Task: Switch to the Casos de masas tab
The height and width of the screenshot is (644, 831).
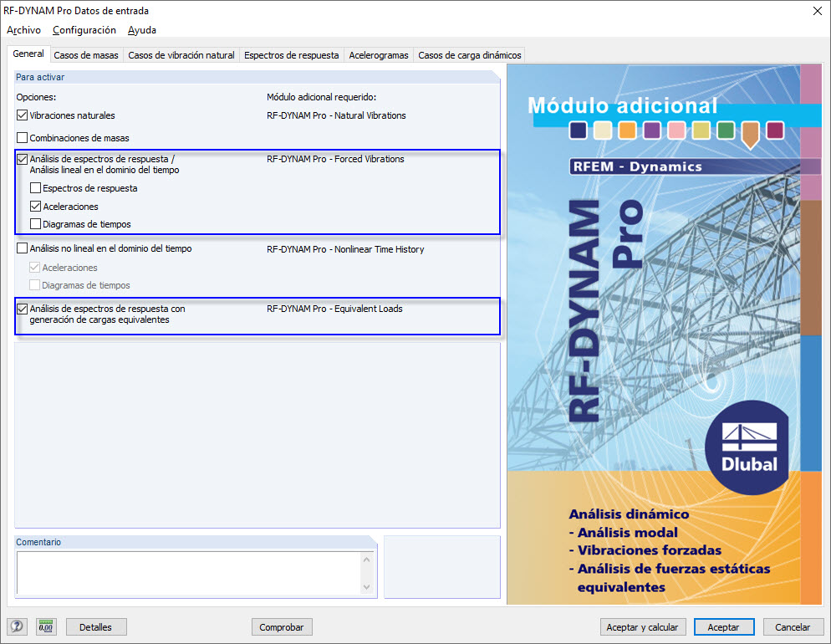Action: click(86, 54)
